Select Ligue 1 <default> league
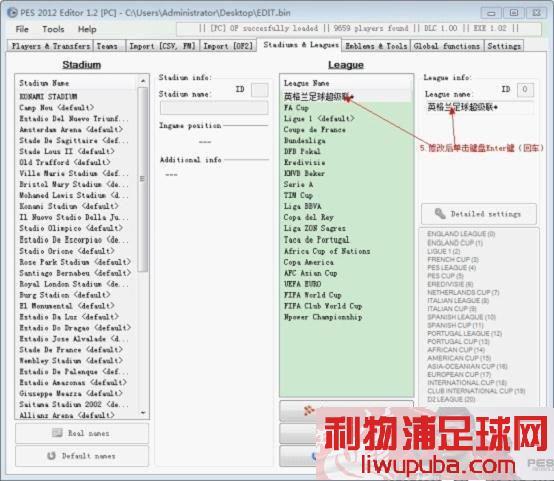The image size is (554, 481). click(347, 118)
